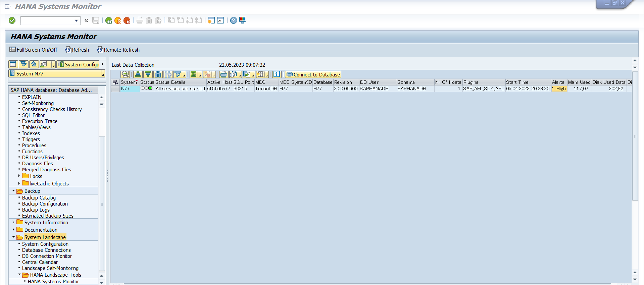Image resolution: width=644 pixels, height=285 pixels.
Task: Open the Details magnifier icon in grid toolbar
Action: point(125,74)
